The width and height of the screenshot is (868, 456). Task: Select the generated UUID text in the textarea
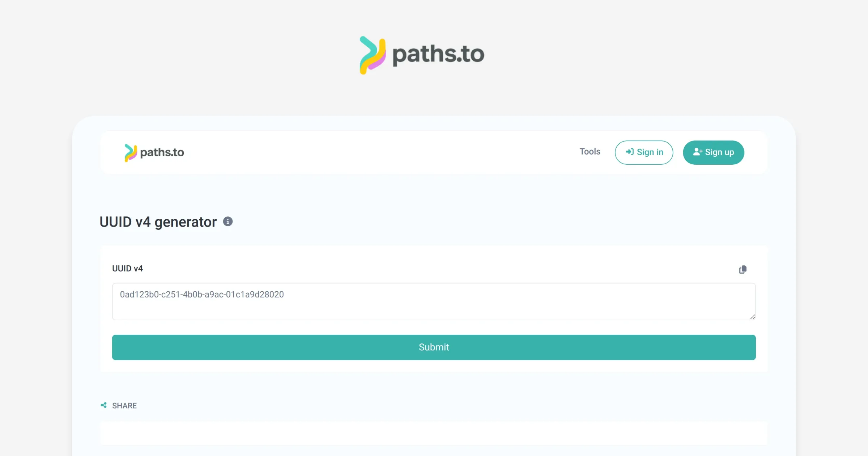coord(202,295)
